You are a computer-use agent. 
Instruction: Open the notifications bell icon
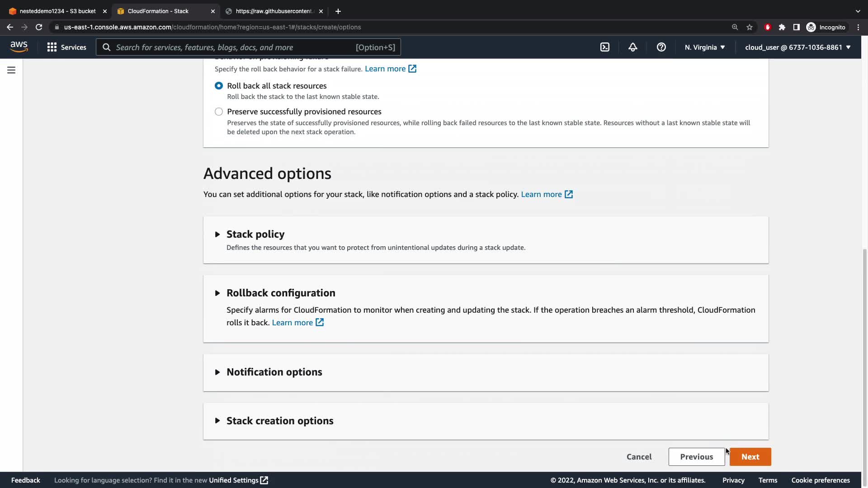coord(633,47)
